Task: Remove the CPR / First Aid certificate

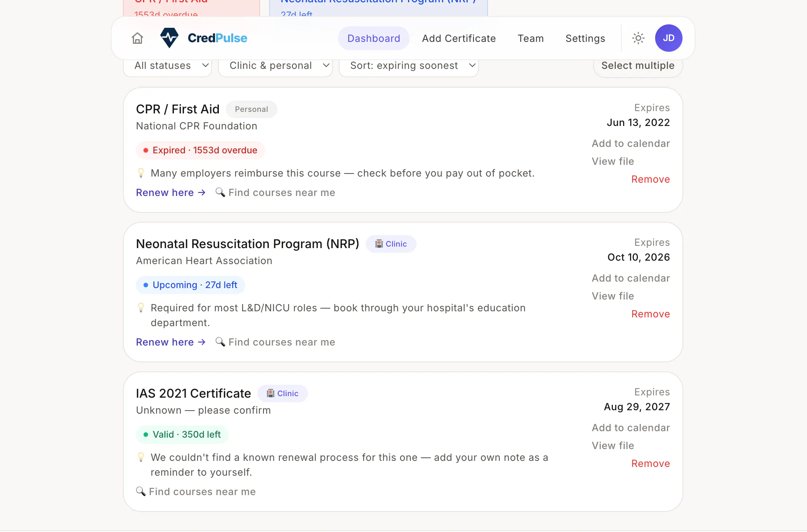Action: [x=651, y=179]
